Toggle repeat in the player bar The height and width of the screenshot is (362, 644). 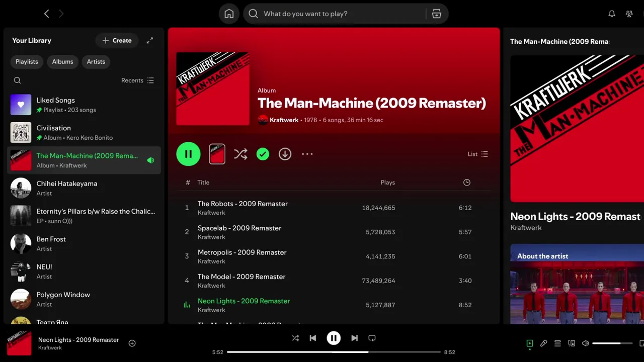pos(372,338)
